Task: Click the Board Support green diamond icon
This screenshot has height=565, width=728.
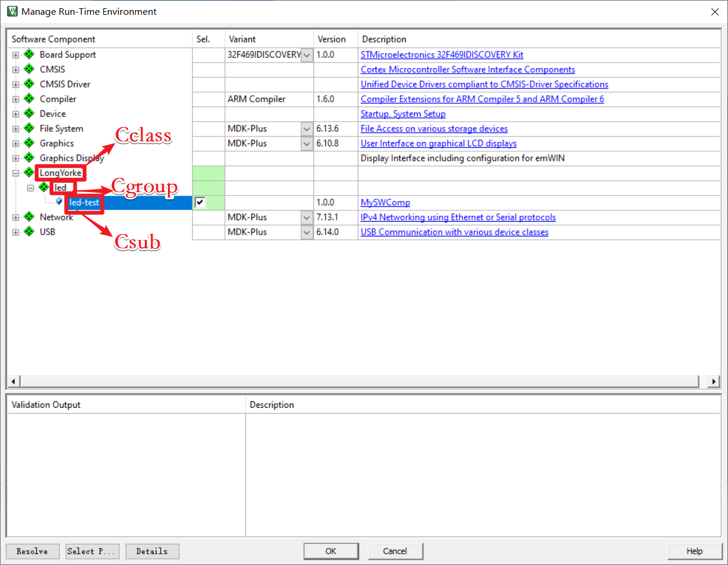Action: coord(29,54)
